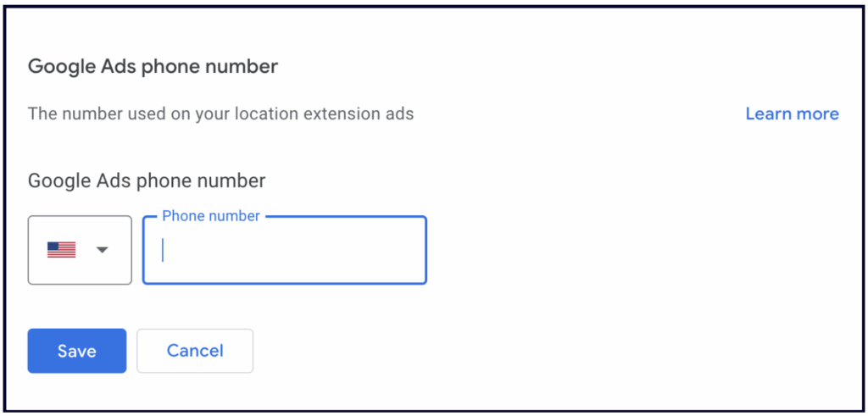Click the location extension ads description text
This screenshot has height=416, width=868.
[x=220, y=114]
